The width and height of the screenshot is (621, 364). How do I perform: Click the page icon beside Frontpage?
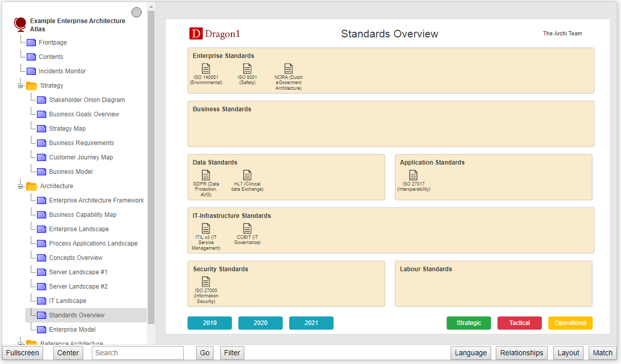[x=31, y=43]
